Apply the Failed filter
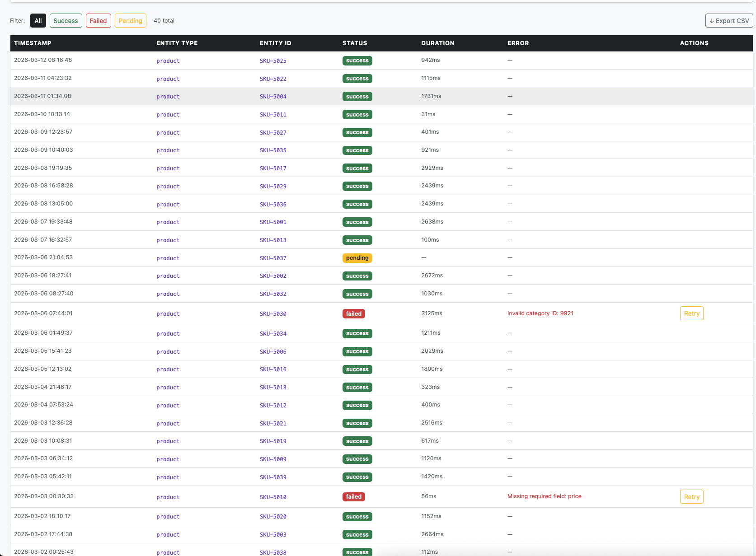 point(98,20)
